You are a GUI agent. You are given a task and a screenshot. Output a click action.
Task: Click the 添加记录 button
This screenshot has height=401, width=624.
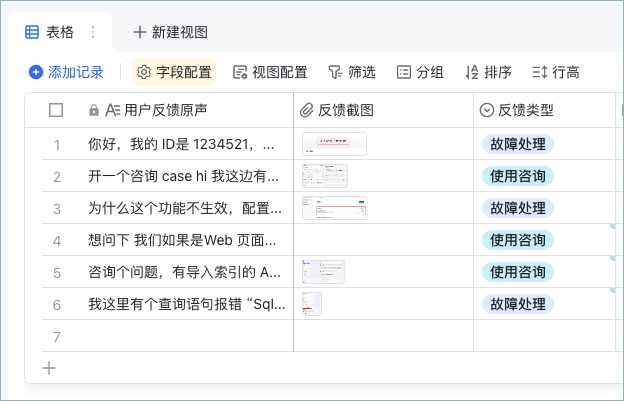[66, 72]
